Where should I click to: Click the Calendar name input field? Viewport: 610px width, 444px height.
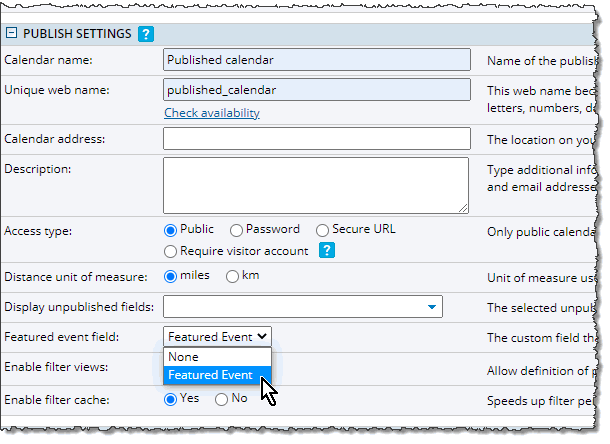tap(316, 60)
